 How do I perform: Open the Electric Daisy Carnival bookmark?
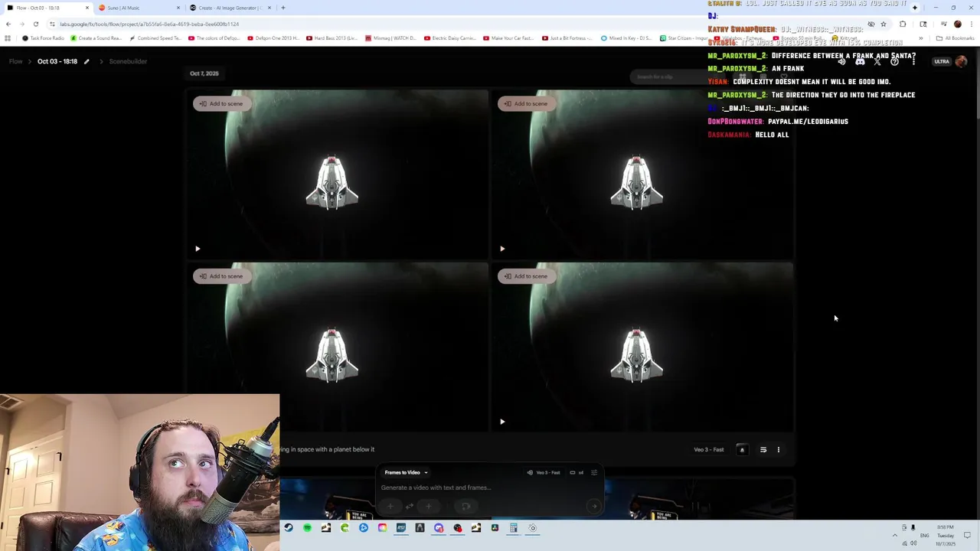click(450, 38)
